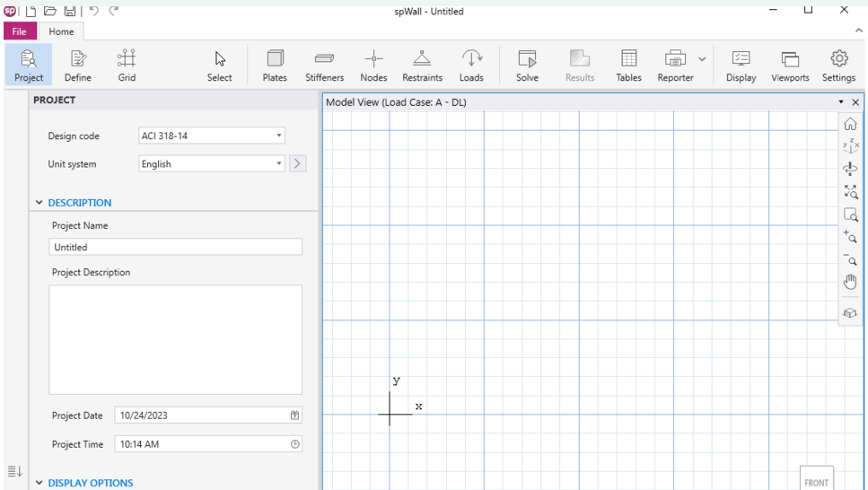Close the Model View panel

[x=855, y=102]
